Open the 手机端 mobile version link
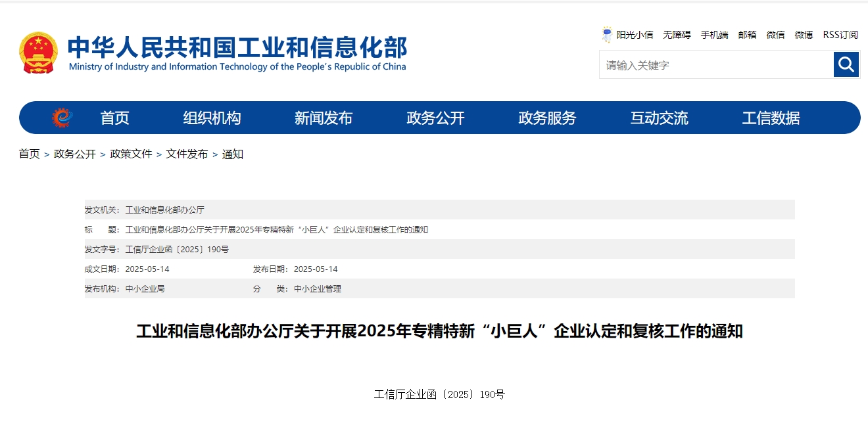The image size is (868, 427). (x=714, y=35)
